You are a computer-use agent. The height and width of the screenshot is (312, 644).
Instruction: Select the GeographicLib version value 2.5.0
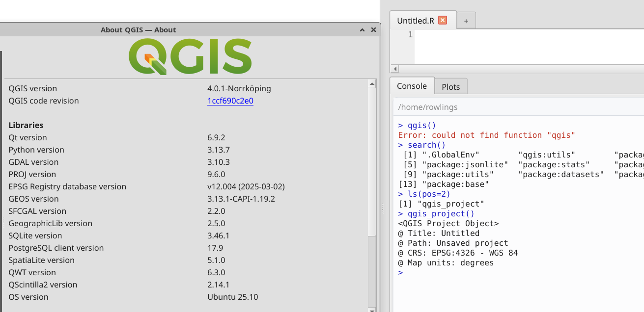point(216,223)
